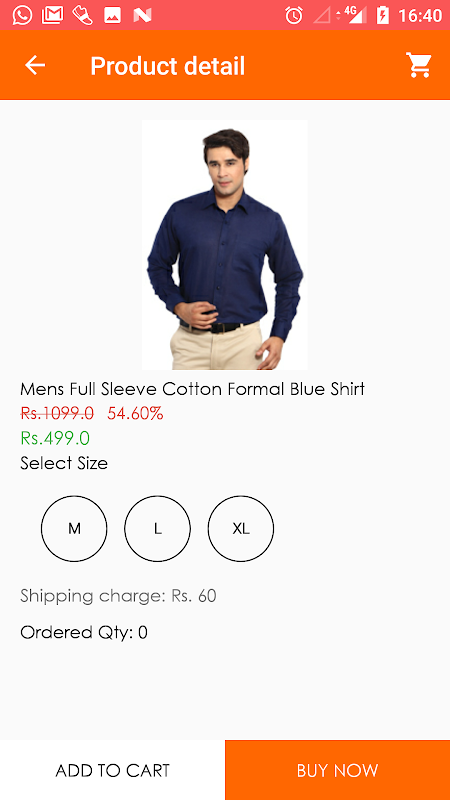Tap the gallery image notification icon
This screenshot has height=800, width=450.
click(112, 15)
